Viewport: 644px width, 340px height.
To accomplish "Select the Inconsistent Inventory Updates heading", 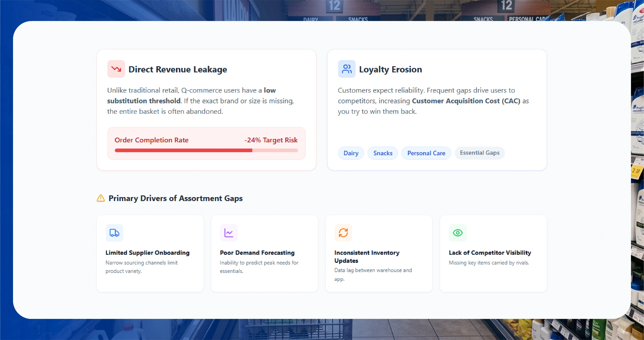I will coord(367,256).
